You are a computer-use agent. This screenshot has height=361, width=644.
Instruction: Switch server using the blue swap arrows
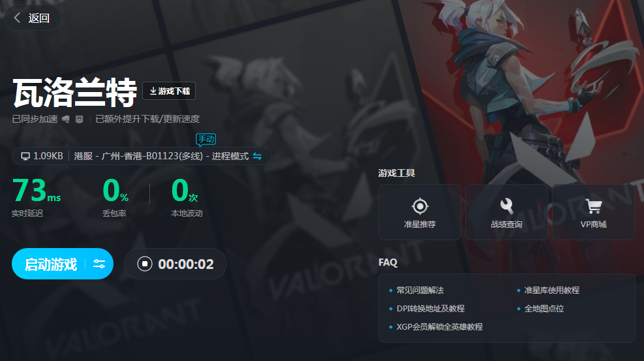(257, 156)
